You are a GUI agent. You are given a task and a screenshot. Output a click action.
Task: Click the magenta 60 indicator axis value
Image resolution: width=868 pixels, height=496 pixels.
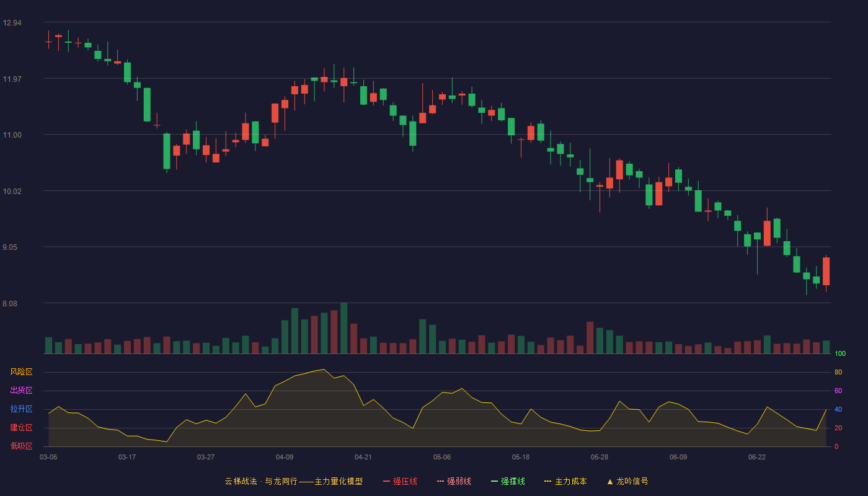point(838,391)
